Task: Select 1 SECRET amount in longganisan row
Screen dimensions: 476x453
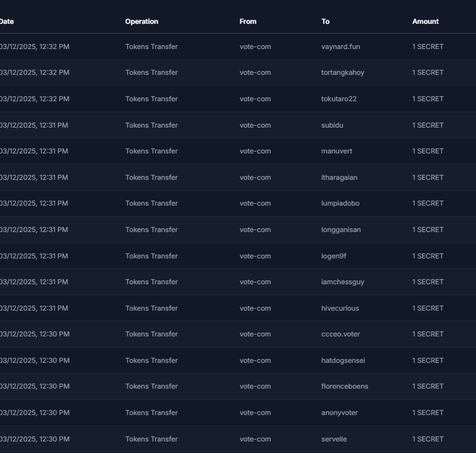Action: [x=428, y=230]
